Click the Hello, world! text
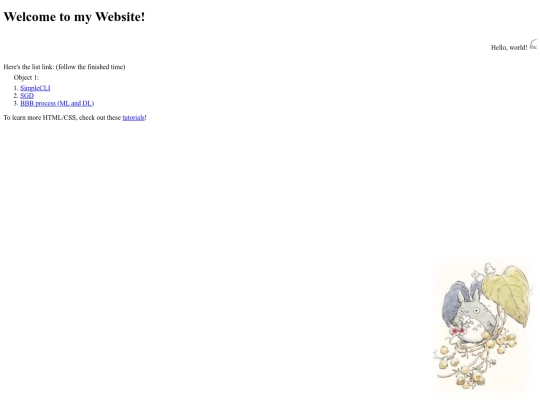 [509, 48]
